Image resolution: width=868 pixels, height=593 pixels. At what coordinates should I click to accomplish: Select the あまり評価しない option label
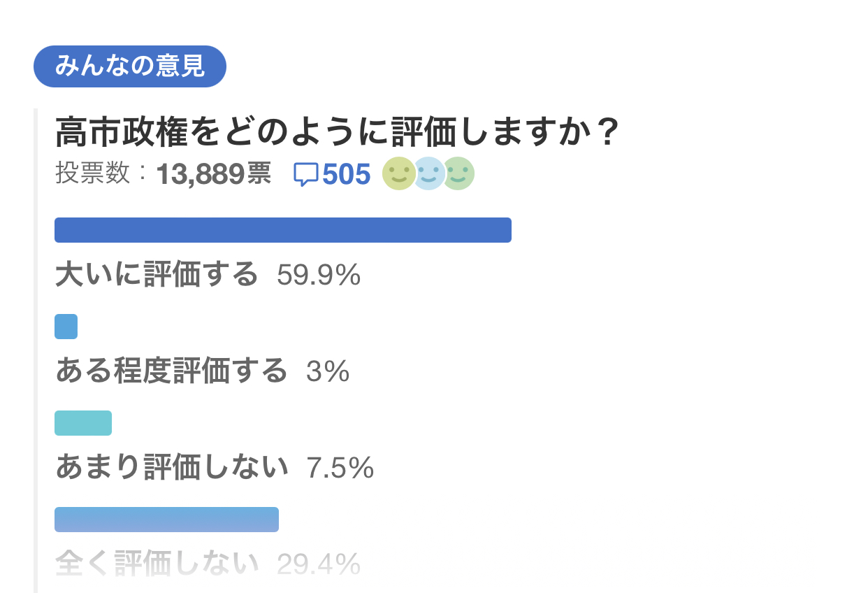tap(172, 468)
